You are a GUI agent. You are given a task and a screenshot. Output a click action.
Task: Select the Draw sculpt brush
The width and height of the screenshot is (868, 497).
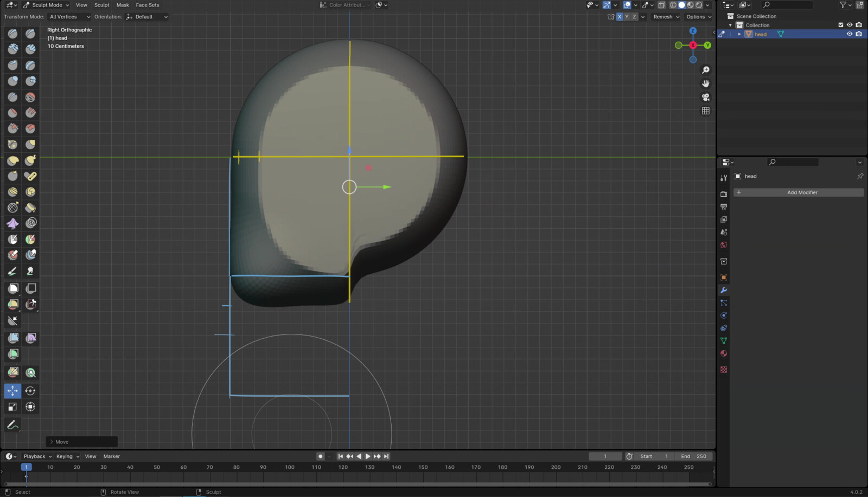pyautogui.click(x=12, y=34)
